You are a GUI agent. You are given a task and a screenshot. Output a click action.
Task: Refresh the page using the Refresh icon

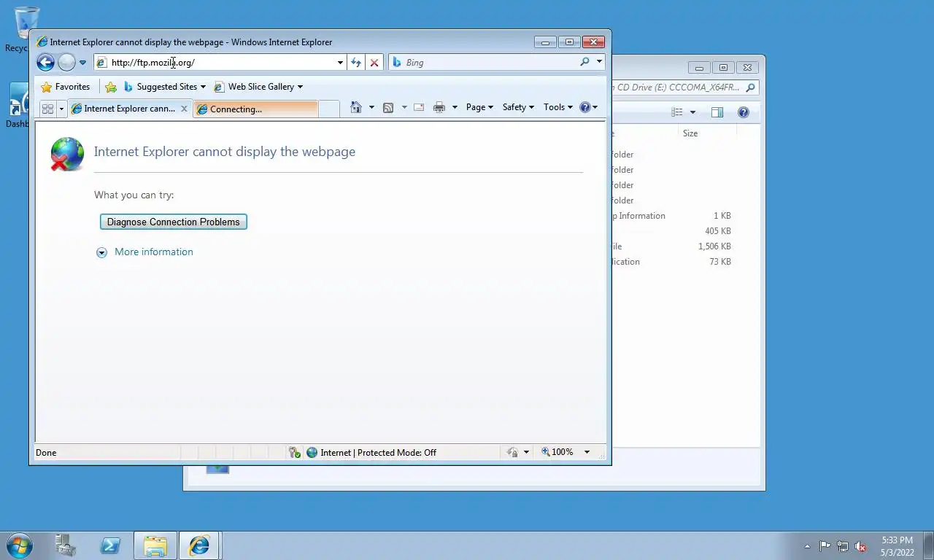coord(355,63)
